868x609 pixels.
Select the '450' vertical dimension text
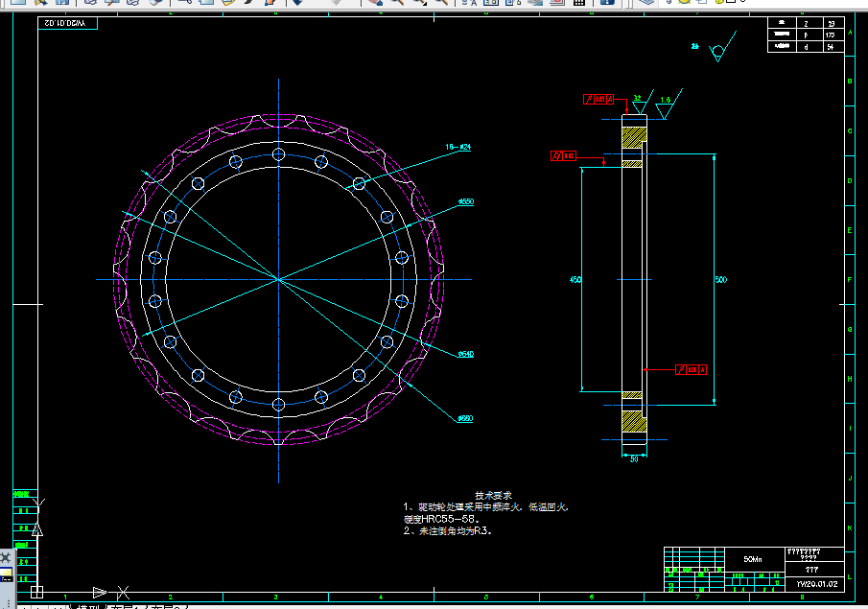click(x=575, y=280)
